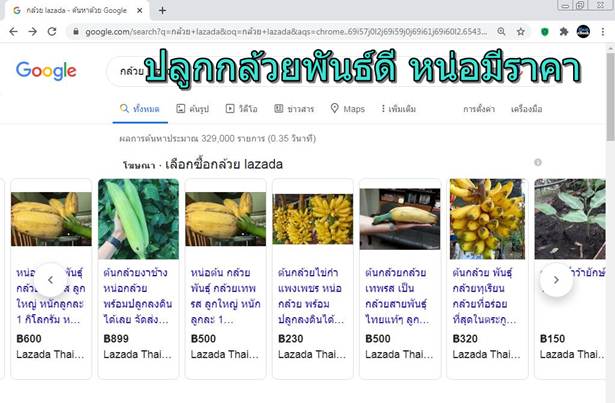
Task: Open the profile avatar icon
Action: point(583,31)
